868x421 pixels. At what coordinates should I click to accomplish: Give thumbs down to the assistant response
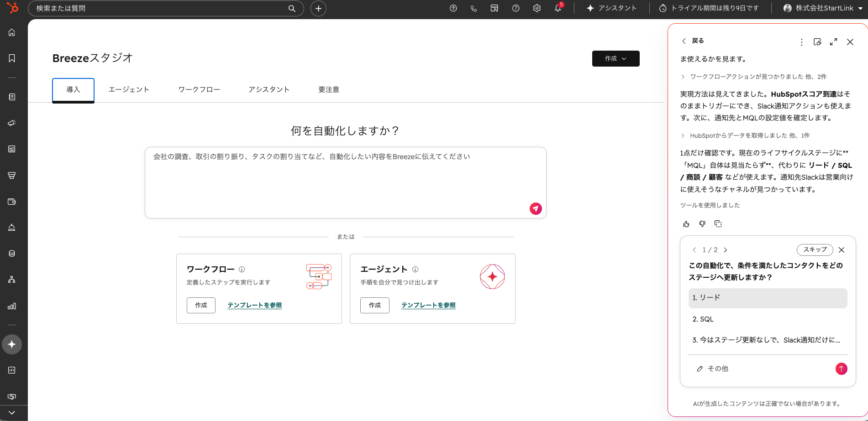point(702,224)
